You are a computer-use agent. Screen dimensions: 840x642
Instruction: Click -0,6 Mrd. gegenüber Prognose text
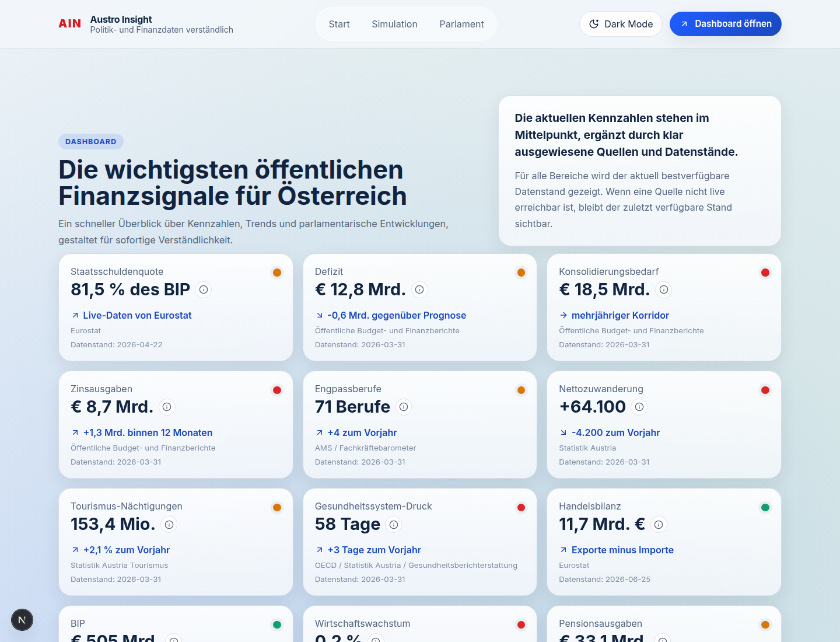(397, 315)
